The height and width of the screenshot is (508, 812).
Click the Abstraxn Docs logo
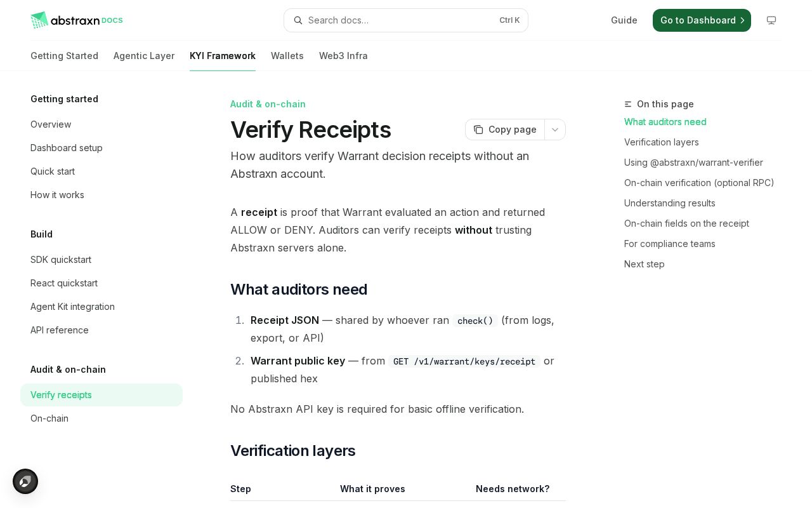tap(77, 20)
